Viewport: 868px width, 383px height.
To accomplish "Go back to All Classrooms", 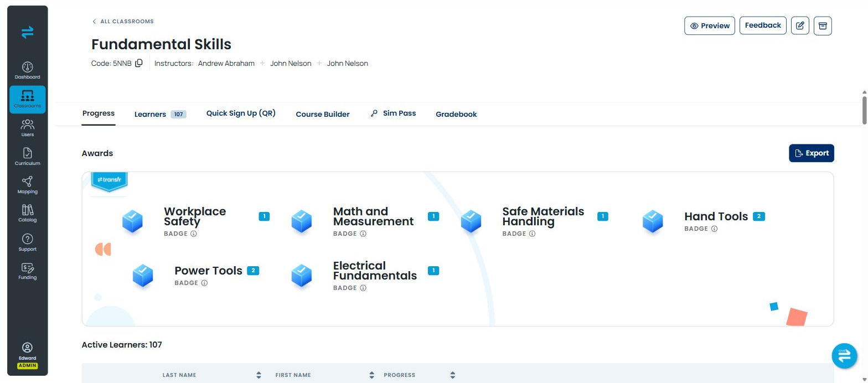I will click(123, 21).
